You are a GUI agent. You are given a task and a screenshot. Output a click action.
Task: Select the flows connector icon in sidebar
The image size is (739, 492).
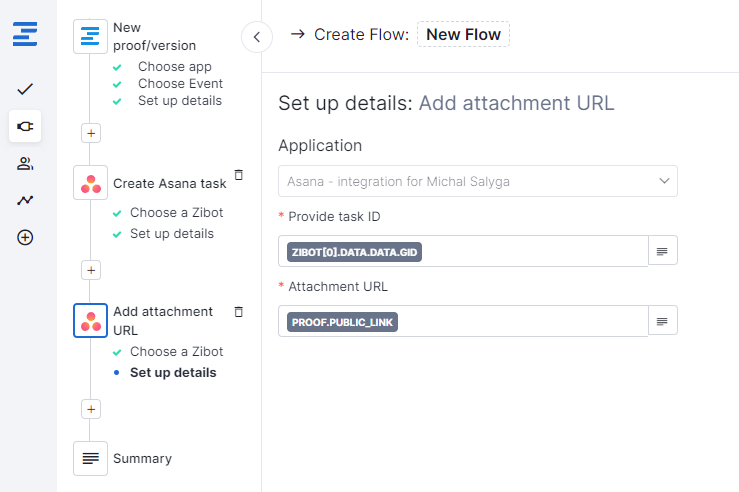point(25,126)
